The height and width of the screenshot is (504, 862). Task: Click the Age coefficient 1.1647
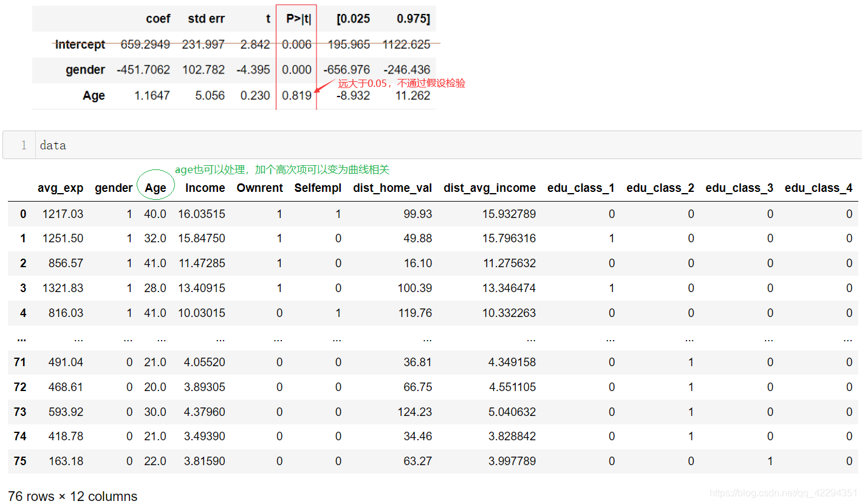[152, 95]
